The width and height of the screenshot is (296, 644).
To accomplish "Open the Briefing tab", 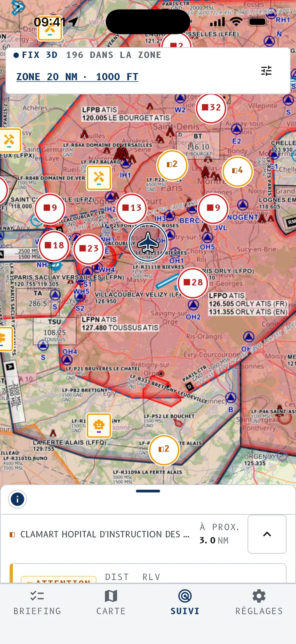I will pyautogui.click(x=37, y=603).
